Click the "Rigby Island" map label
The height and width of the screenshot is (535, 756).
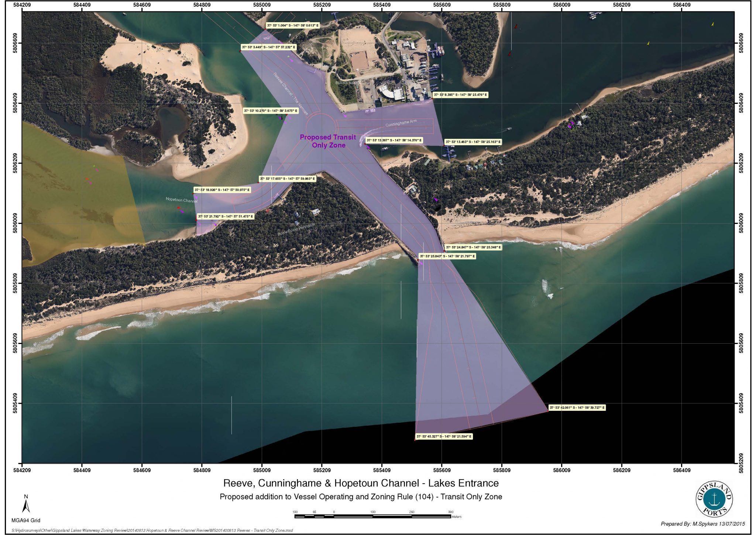(188, 102)
